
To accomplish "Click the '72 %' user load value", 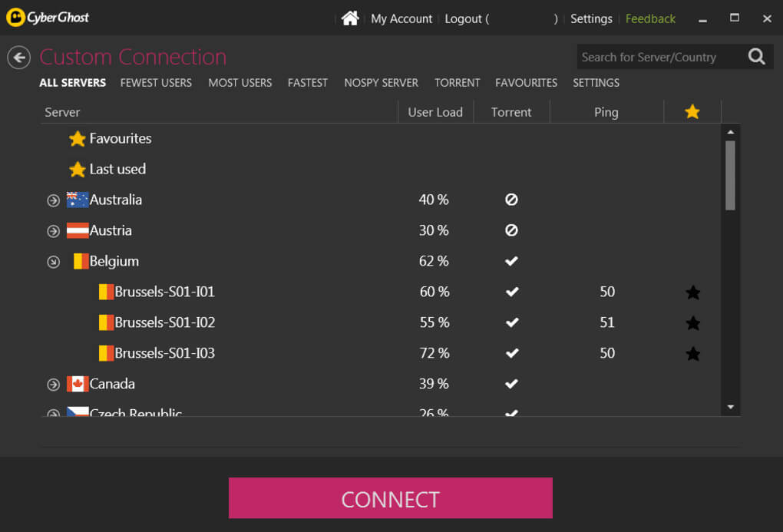I will pyautogui.click(x=434, y=353).
